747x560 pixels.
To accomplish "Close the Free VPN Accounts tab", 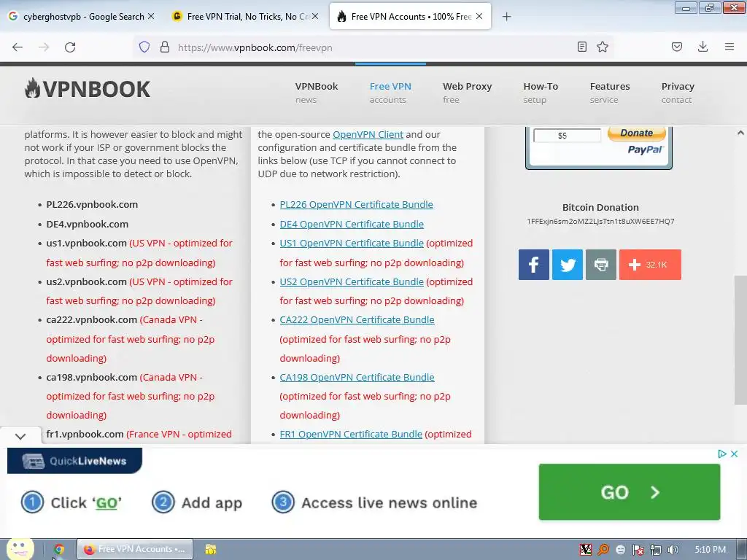I will coord(479,16).
